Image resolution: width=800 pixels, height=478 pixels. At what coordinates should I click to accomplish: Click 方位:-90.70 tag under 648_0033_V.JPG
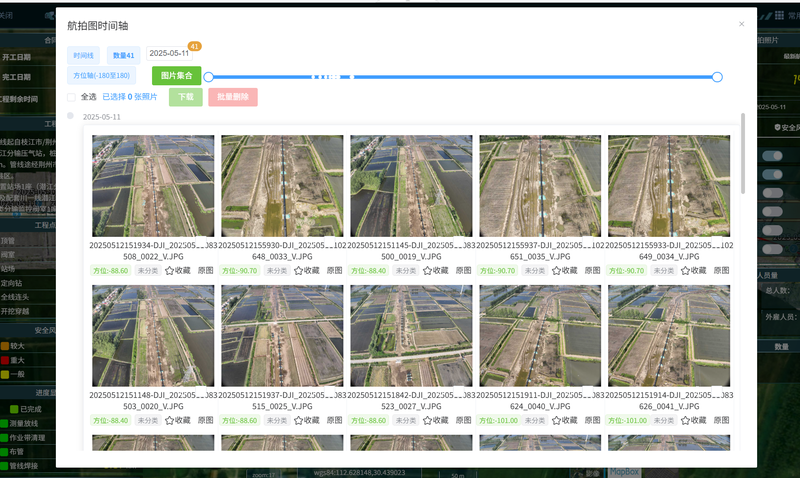click(240, 271)
